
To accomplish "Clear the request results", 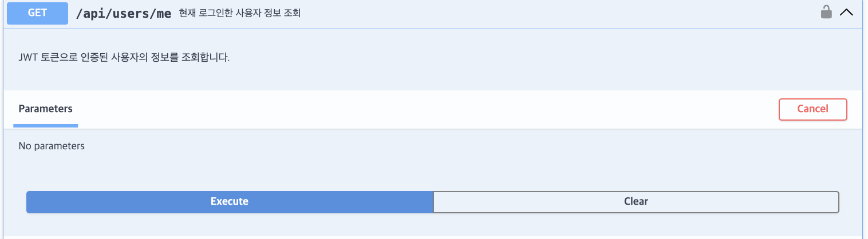I will pyautogui.click(x=636, y=202).
